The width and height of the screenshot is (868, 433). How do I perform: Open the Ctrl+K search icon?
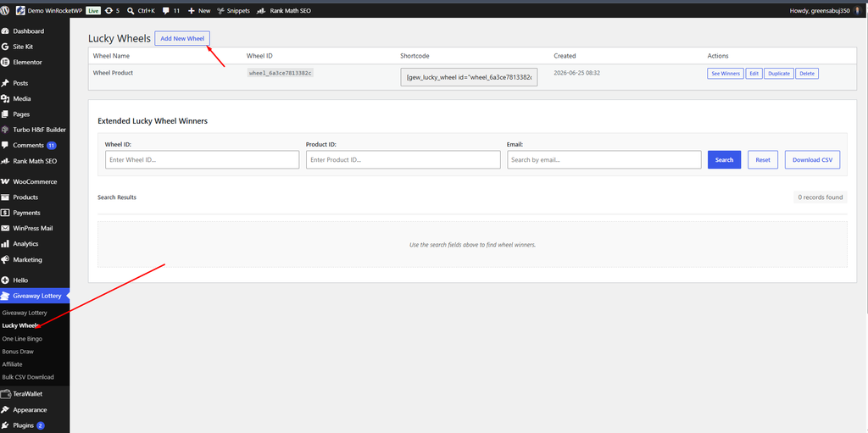(130, 10)
